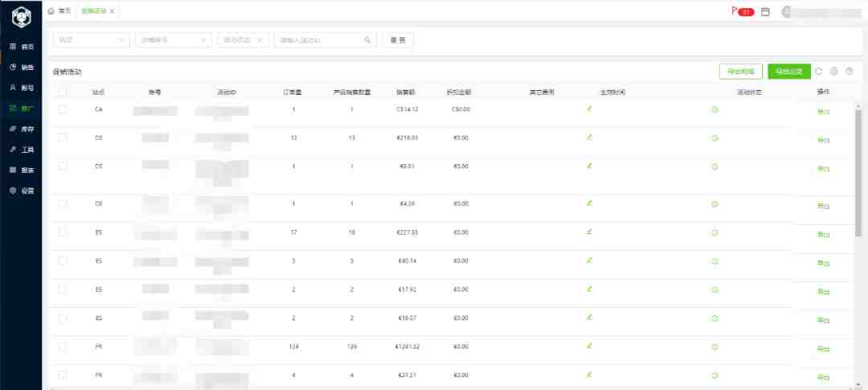Open 设置 in the left sidebar
This screenshot has height=390, width=868.
(23, 191)
